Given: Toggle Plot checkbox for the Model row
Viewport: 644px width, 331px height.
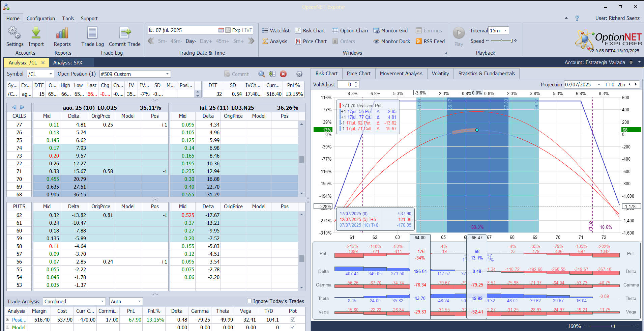Looking at the screenshot, I should [x=293, y=327].
